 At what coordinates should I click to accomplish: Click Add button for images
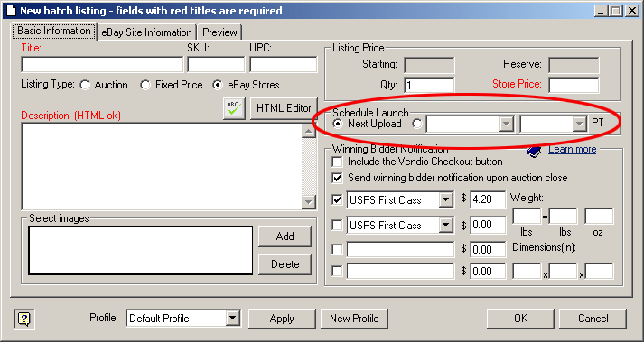coord(285,236)
